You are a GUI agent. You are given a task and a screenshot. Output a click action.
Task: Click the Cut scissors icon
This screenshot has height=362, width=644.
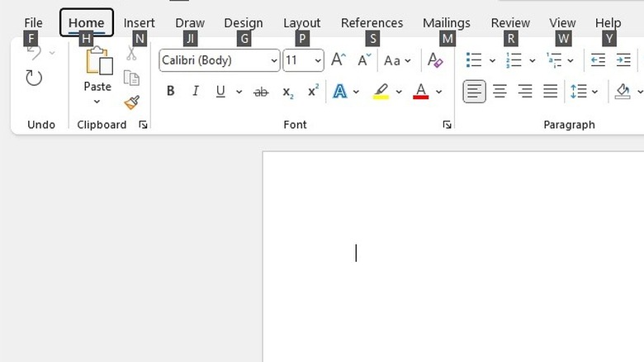131,55
